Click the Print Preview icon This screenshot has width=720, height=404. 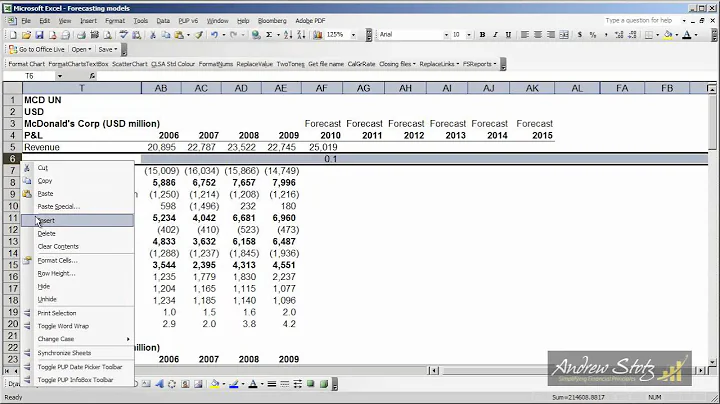point(107,35)
